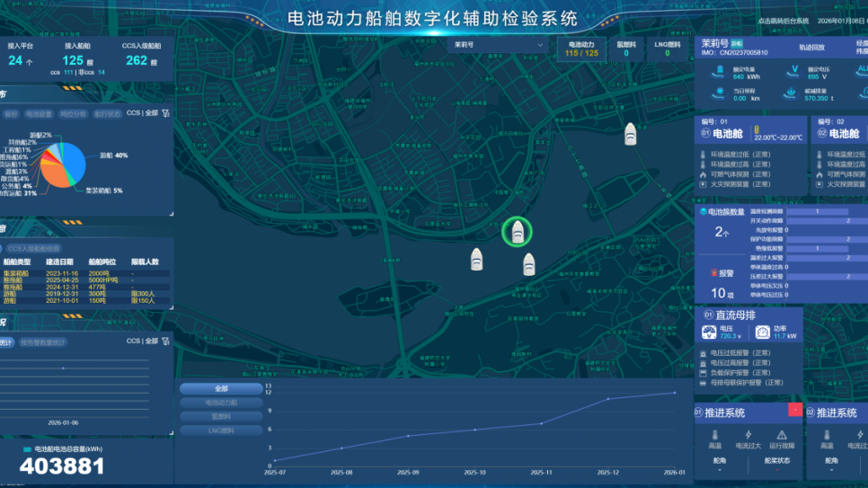Click the 运行故障 warning triangle icon
Image resolution: width=868 pixels, height=488 pixels.
[781, 435]
